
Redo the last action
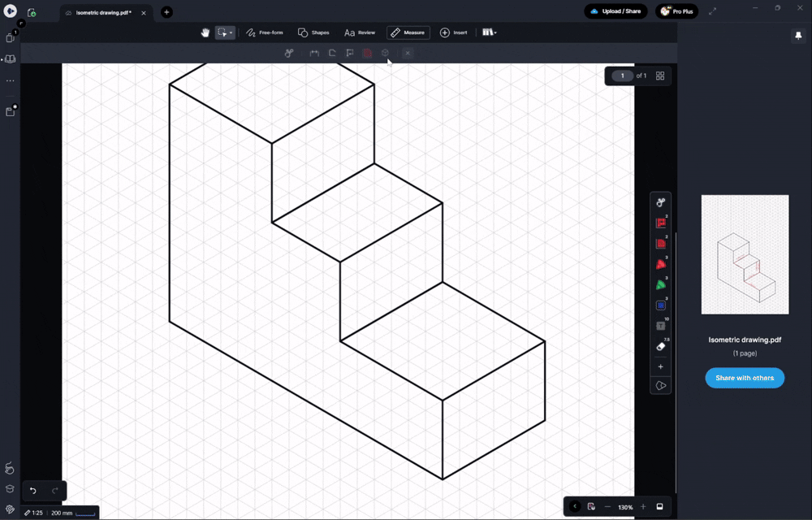tap(55, 491)
